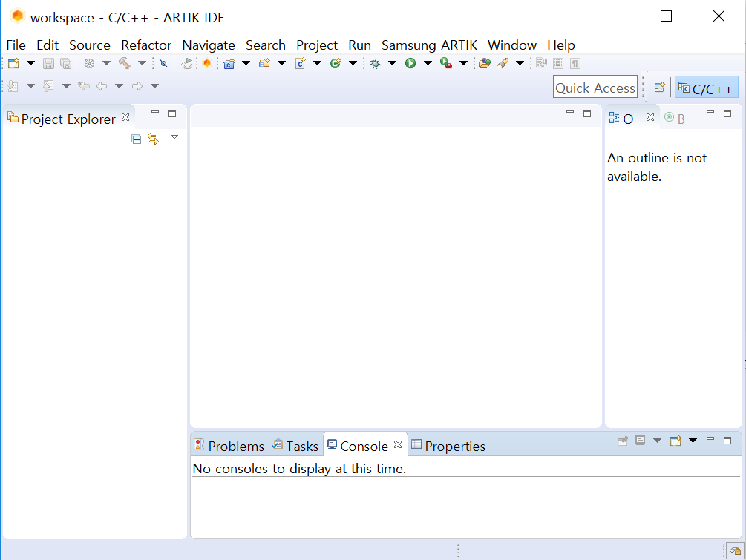Switch to the Problems tab
Screen dimensions: 746x560
coord(229,446)
